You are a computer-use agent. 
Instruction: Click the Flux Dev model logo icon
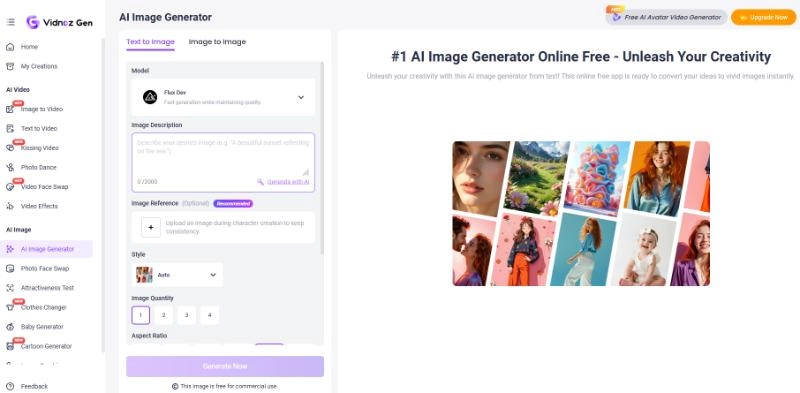click(x=149, y=97)
